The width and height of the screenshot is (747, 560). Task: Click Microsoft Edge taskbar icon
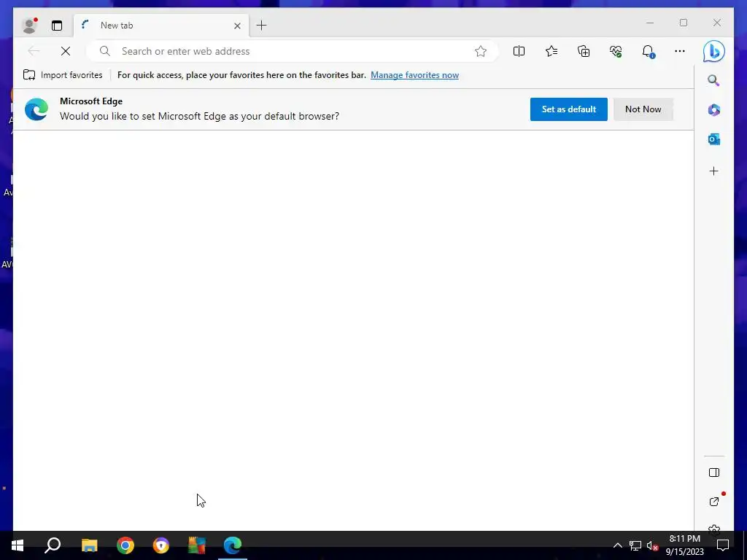point(233,545)
